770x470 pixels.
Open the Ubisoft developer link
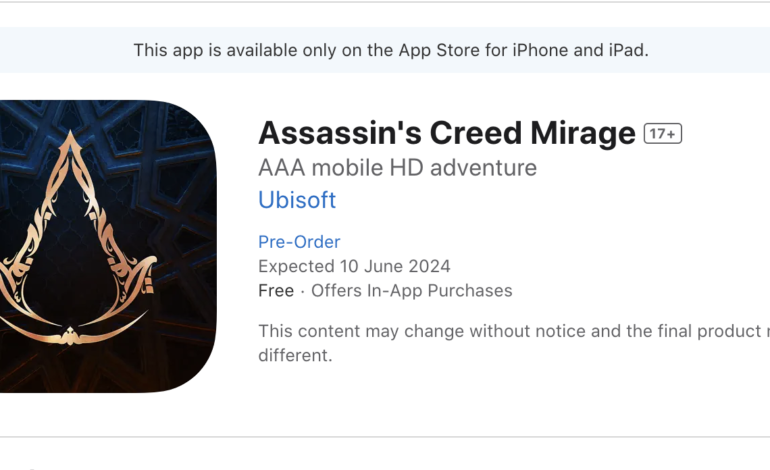pyautogui.click(x=297, y=200)
